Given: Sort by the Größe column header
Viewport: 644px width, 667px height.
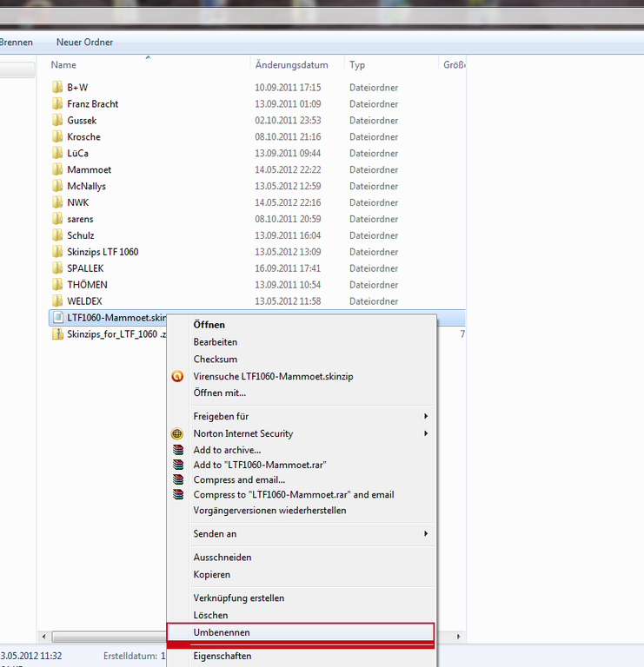Looking at the screenshot, I should (x=455, y=64).
